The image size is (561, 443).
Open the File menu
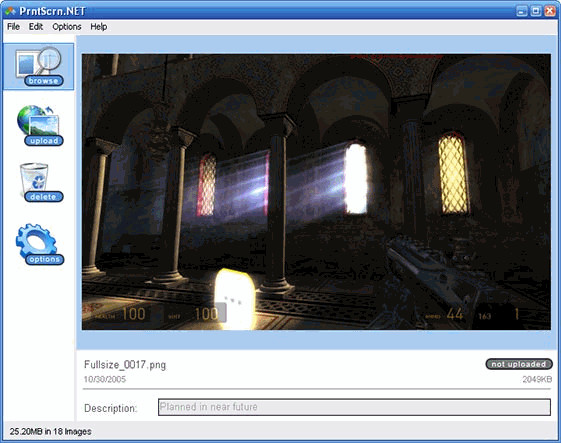point(14,27)
